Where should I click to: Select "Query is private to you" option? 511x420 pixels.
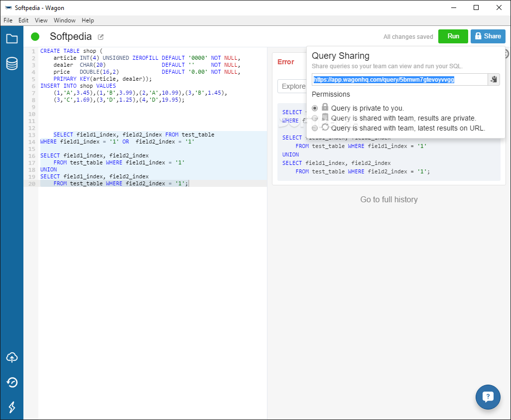coord(315,108)
